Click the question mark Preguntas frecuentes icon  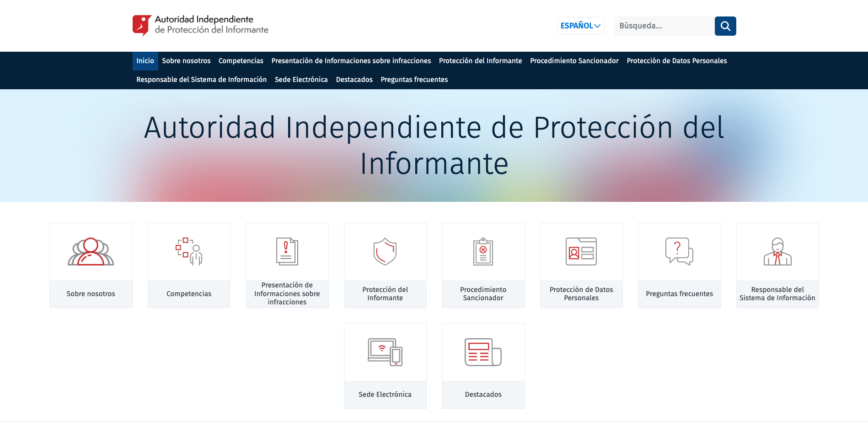pyautogui.click(x=679, y=251)
